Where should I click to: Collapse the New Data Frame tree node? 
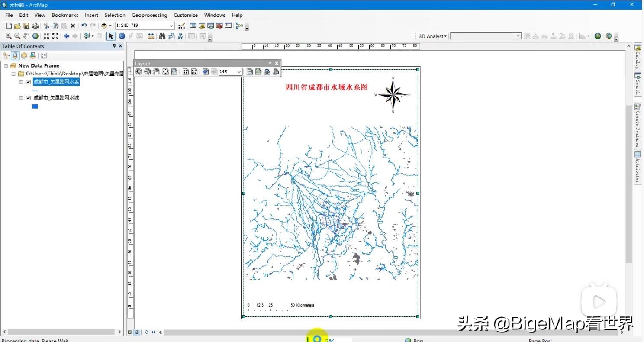pos(6,65)
